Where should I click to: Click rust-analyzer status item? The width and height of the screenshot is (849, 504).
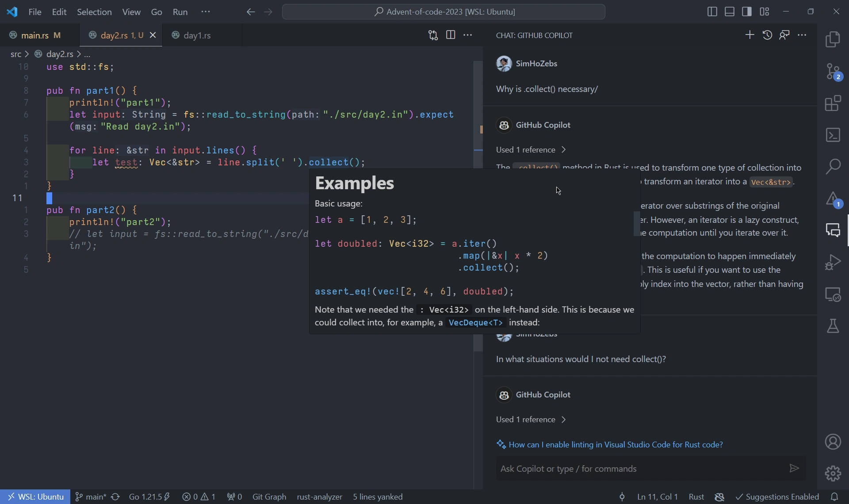coord(320,497)
